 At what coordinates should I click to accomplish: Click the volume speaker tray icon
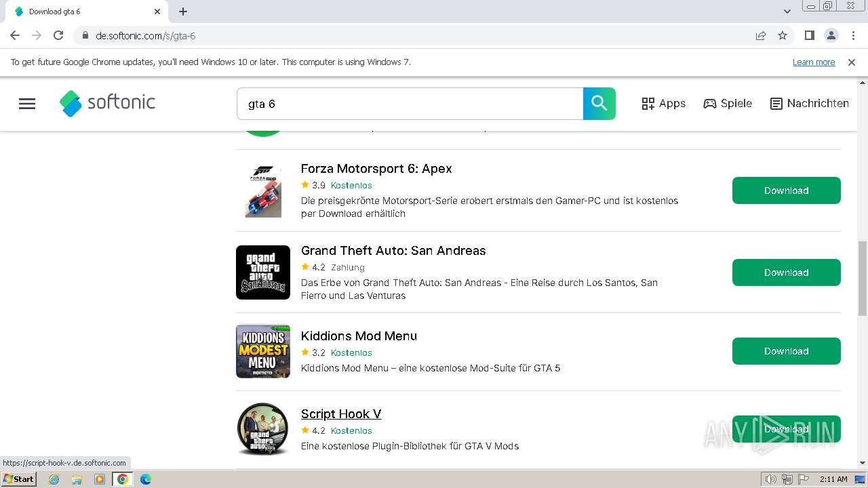coord(771,479)
